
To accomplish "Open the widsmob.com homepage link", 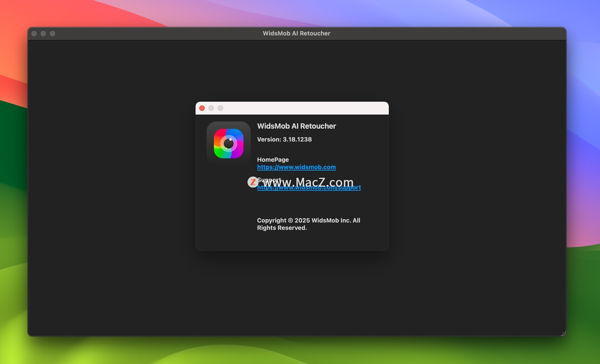I will [x=296, y=167].
